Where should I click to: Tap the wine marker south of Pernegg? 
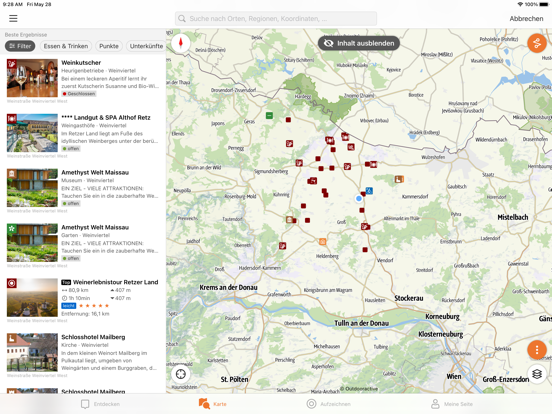click(299, 163)
